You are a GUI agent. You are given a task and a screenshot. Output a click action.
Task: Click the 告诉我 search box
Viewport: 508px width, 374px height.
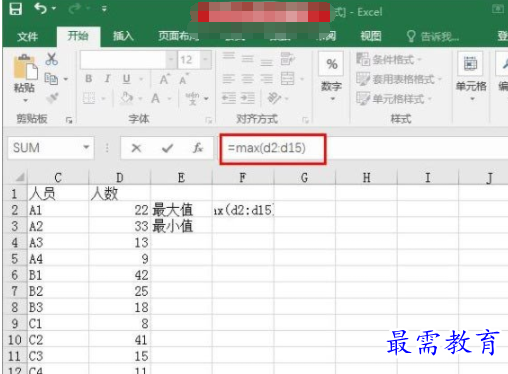(433, 36)
